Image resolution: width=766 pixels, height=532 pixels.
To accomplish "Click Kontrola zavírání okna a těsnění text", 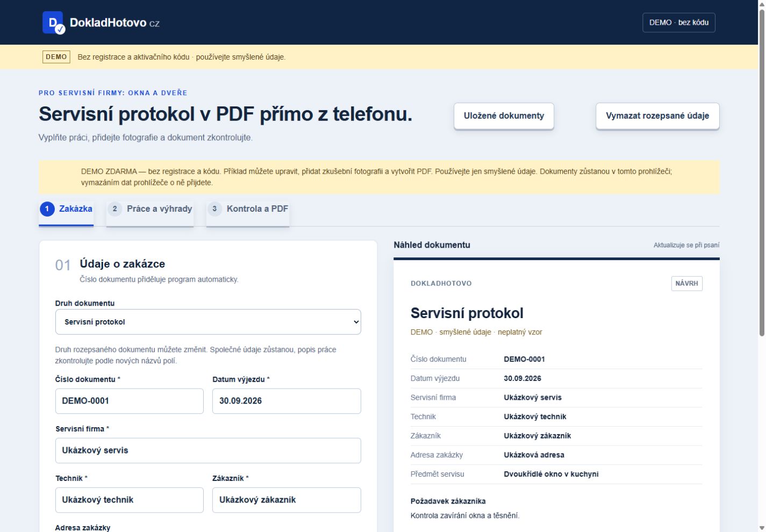I will tap(465, 516).
